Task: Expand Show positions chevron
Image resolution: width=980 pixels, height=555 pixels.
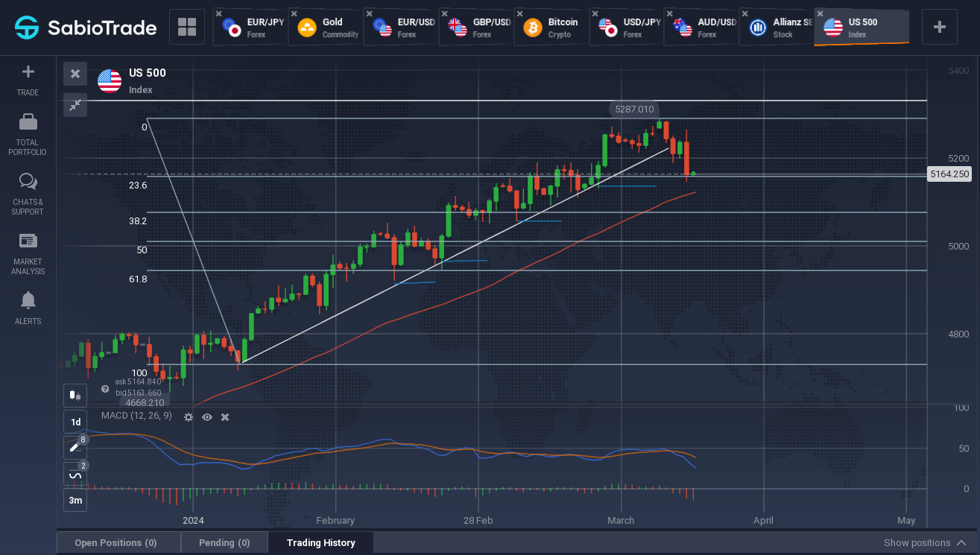Action: click(x=962, y=543)
